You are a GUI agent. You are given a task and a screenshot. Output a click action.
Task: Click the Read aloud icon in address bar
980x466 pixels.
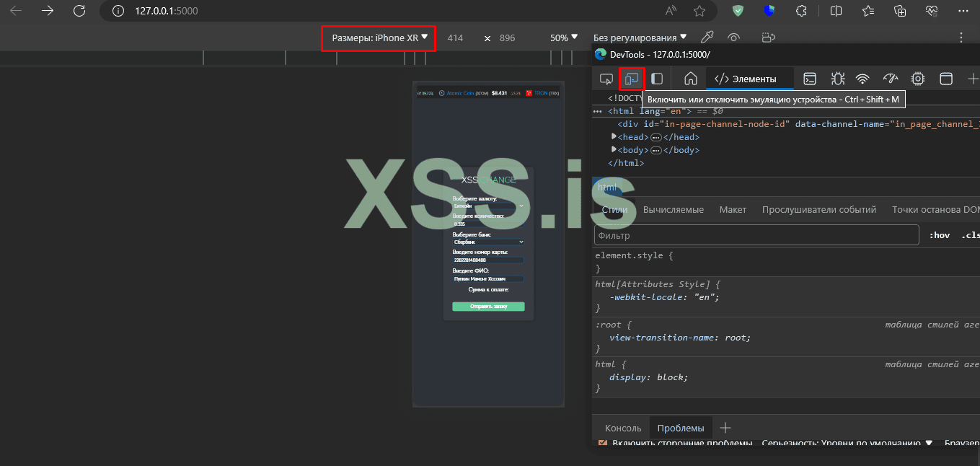[x=671, y=11]
